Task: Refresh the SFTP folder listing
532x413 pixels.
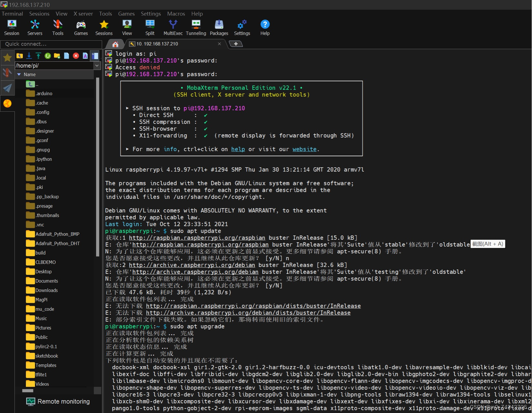Action: 48,56
